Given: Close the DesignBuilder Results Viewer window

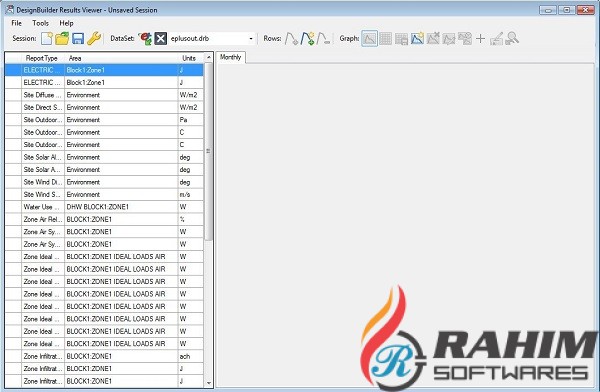Looking at the screenshot, I should pyautogui.click(x=585, y=10).
